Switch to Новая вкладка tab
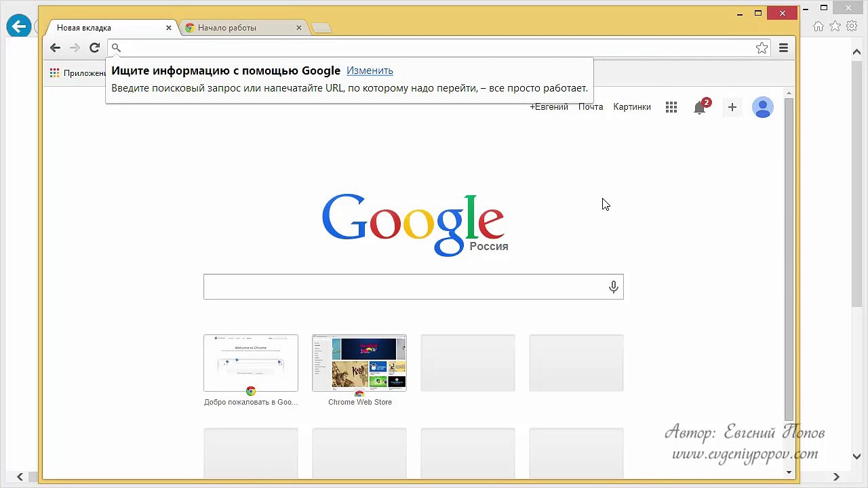 pyautogui.click(x=108, y=28)
